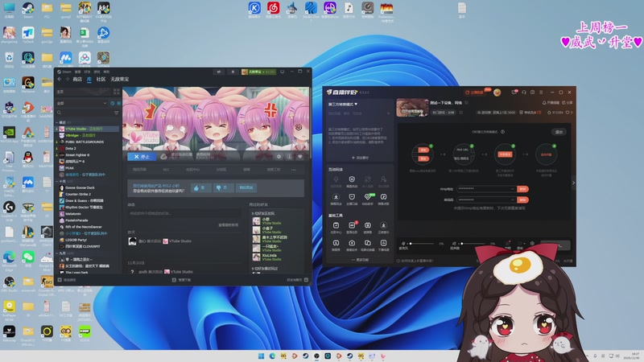Click the edit icon beside the stream title
644x362 pixels.
(467, 103)
